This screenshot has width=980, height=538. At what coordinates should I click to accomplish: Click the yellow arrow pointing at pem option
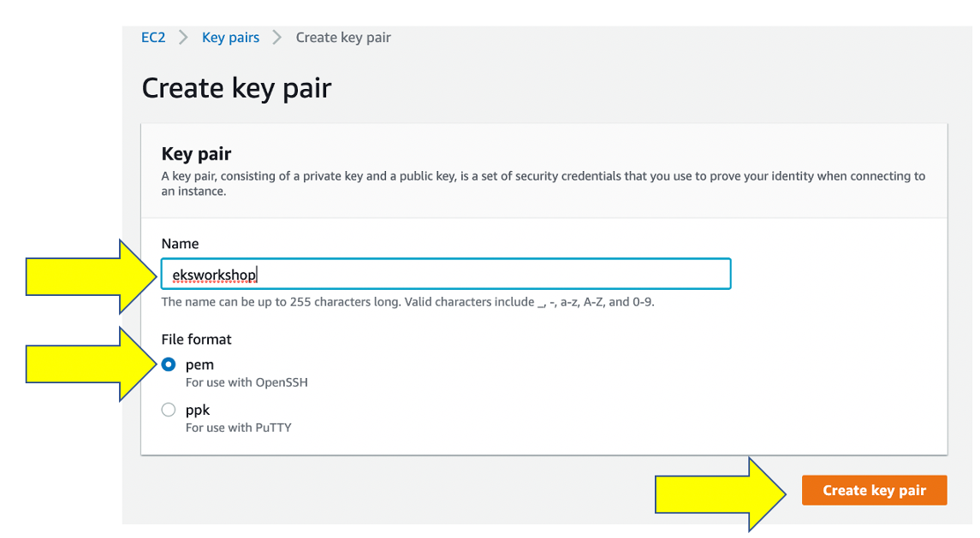(92, 364)
